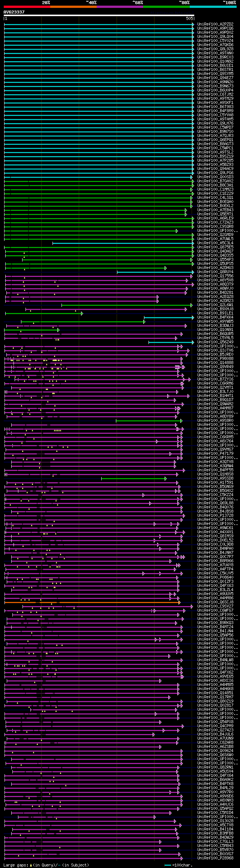
Task: Select hit label UniRef100_A5C3L4
Action: (x=215, y=243)
